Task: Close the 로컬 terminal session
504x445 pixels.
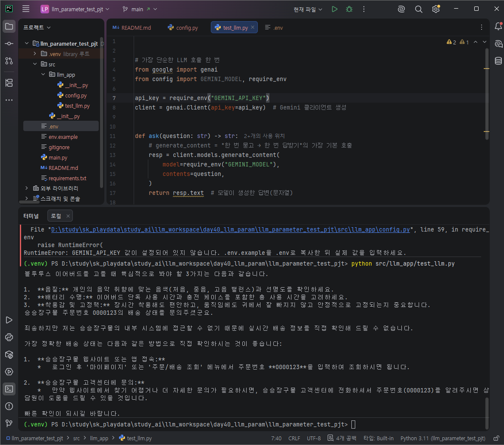Action: [68, 216]
